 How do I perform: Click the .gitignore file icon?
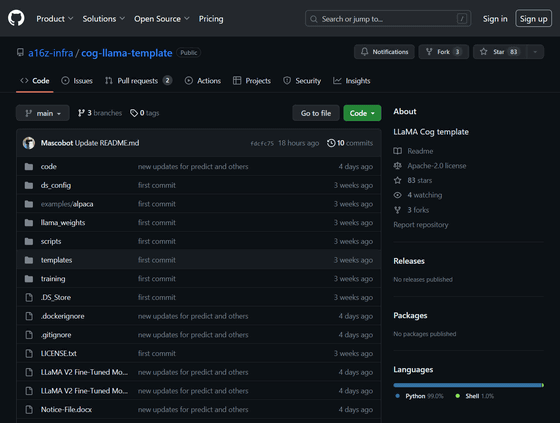pos(29,335)
